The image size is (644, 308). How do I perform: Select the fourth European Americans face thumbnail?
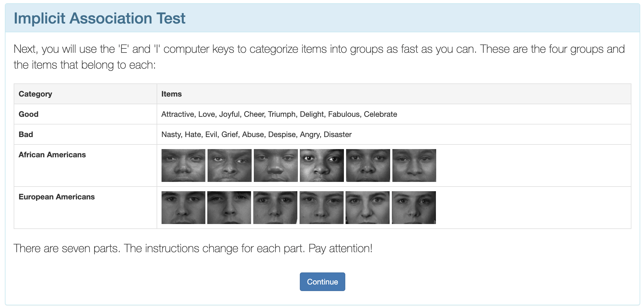tap(321, 207)
